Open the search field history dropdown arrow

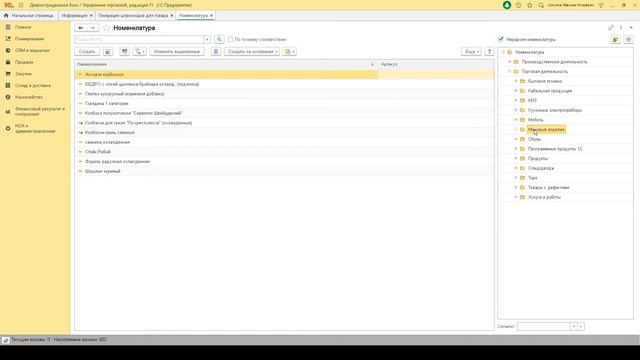(x=207, y=39)
